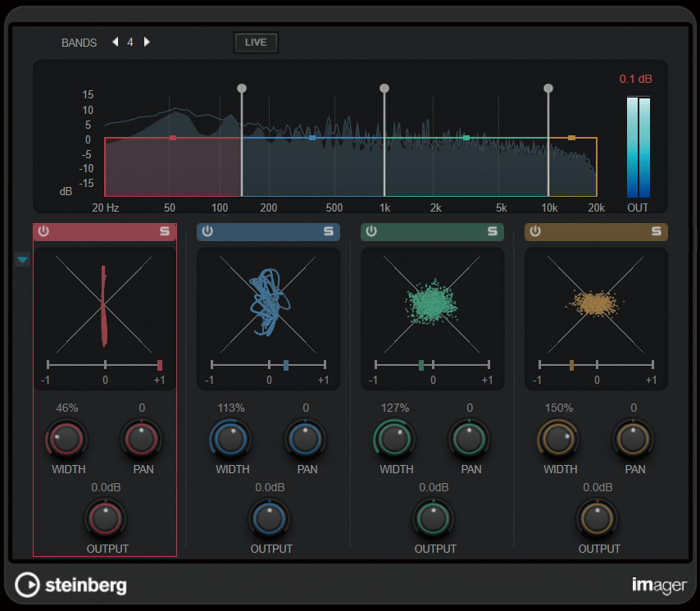Click the Steinberg logo
Image resolution: width=700 pixels, height=611 pixels.
click(x=71, y=585)
